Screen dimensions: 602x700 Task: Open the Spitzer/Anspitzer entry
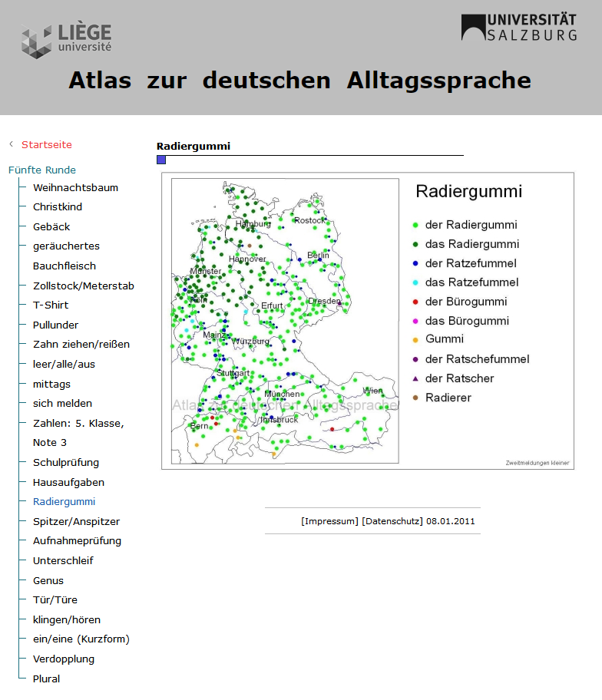tap(76, 521)
